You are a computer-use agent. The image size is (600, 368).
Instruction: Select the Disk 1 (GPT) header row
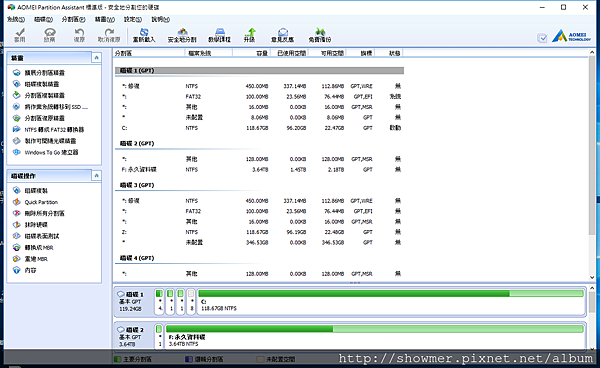coord(259,70)
